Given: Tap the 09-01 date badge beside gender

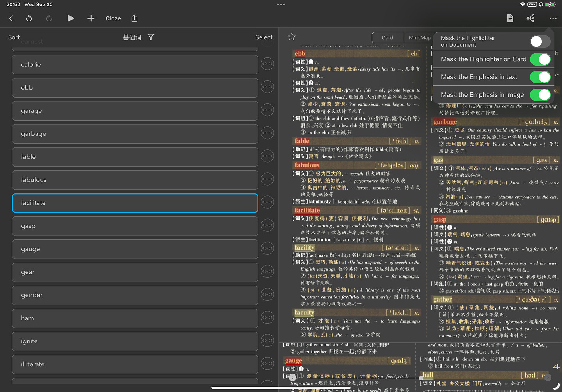Looking at the screenshot, I should [x=267, y=294].
